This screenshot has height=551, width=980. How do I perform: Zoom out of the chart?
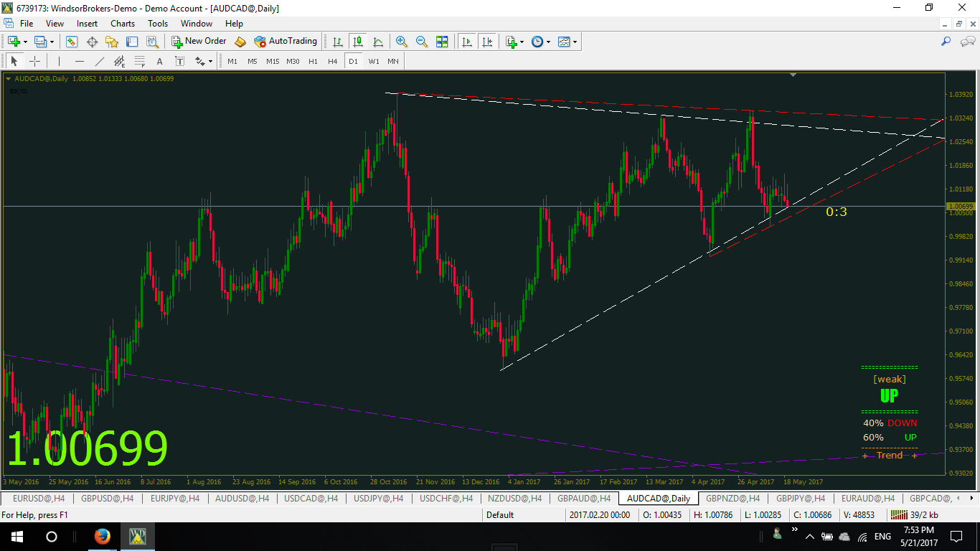tap(422, 42)
